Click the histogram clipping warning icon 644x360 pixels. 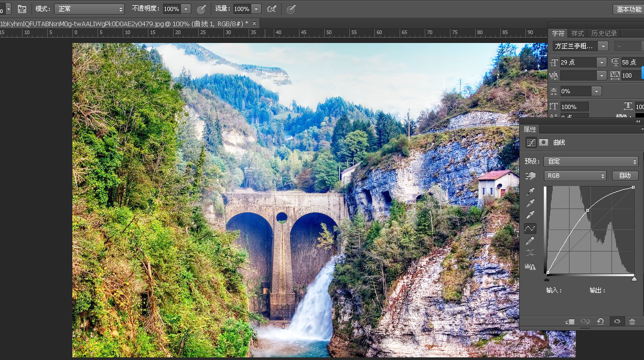530,266
